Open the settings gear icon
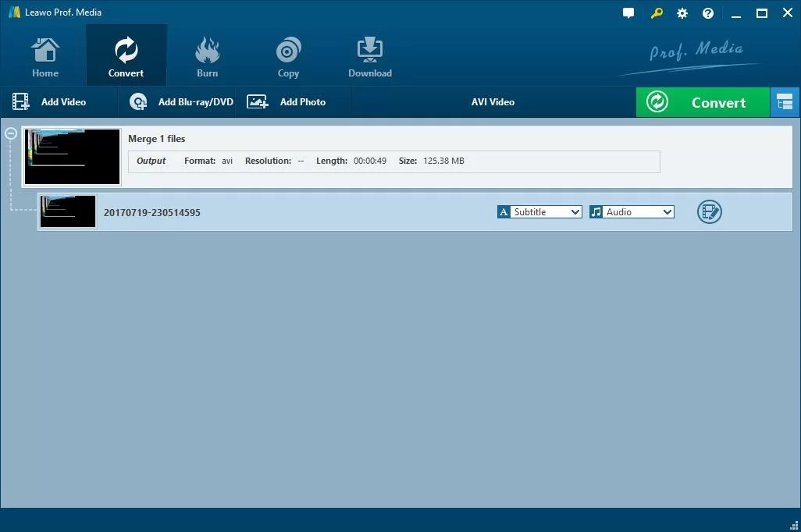Screen dimensions: 801x532 (682, 12)
